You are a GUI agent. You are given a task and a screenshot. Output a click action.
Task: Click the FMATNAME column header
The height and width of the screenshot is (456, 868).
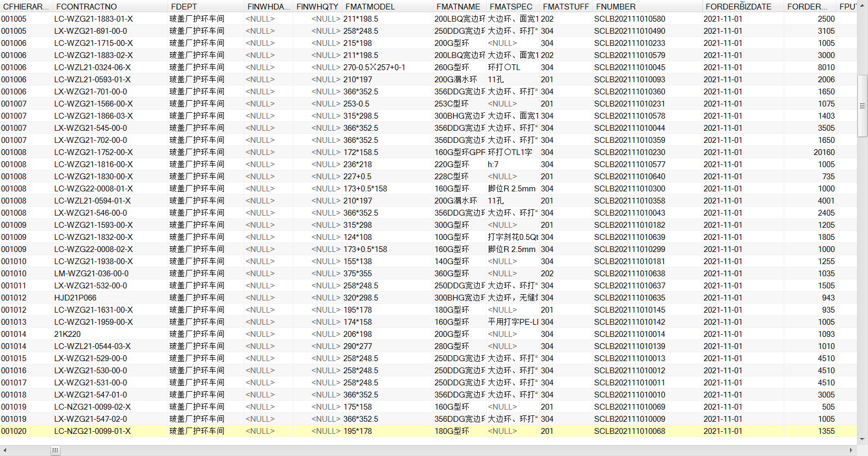(x=458, y=7)
